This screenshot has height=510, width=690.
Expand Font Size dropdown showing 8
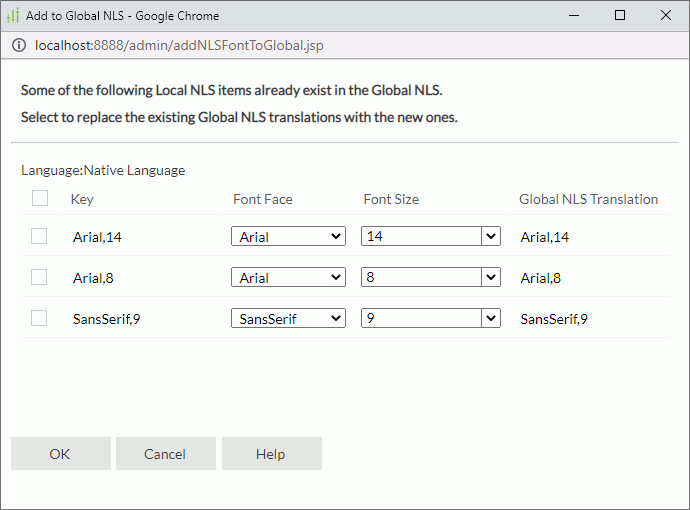[x=430, y=278]
